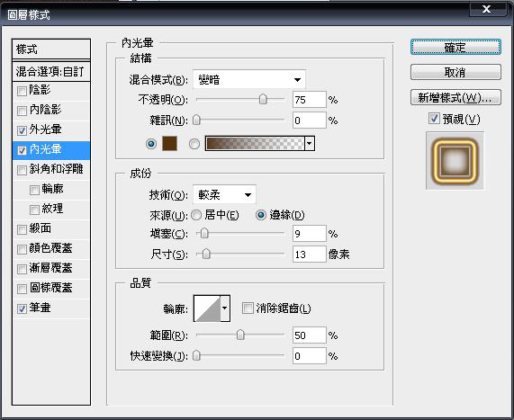The height and width of the screenshot is (420, 514).
Task: Tick the 輪廓 sub-option checkbox in style list
Action: coord(34,190)
